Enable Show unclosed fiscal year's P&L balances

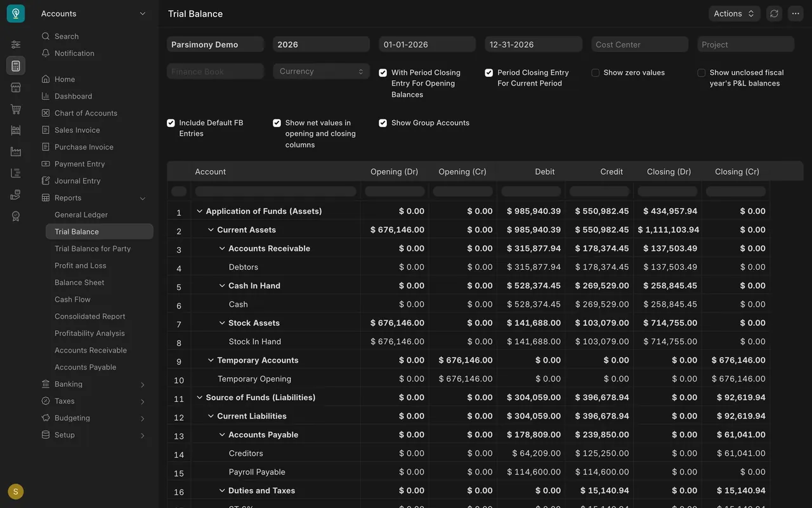click(x=701, y=73)
